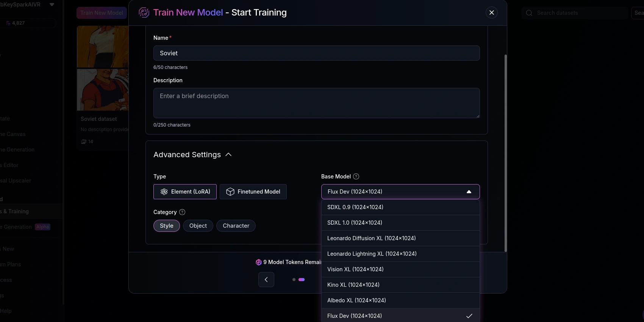Screen dimensions: 644x322
Task: Close the Base Model dropdown
Action: point(469,192)
